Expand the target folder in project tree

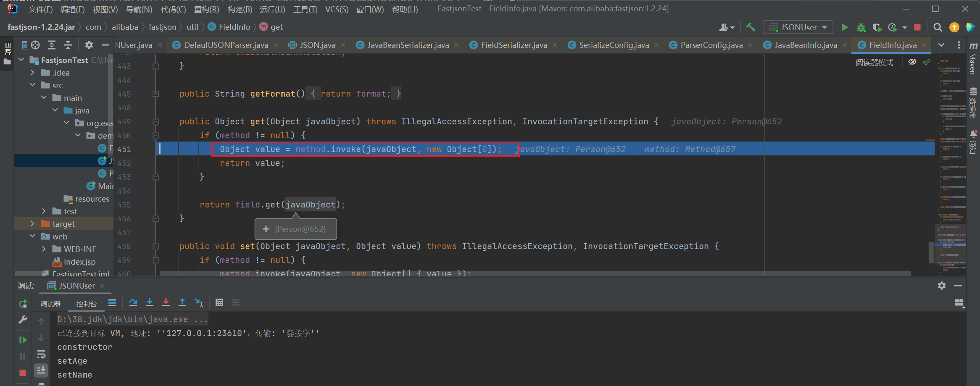point(32,224)
